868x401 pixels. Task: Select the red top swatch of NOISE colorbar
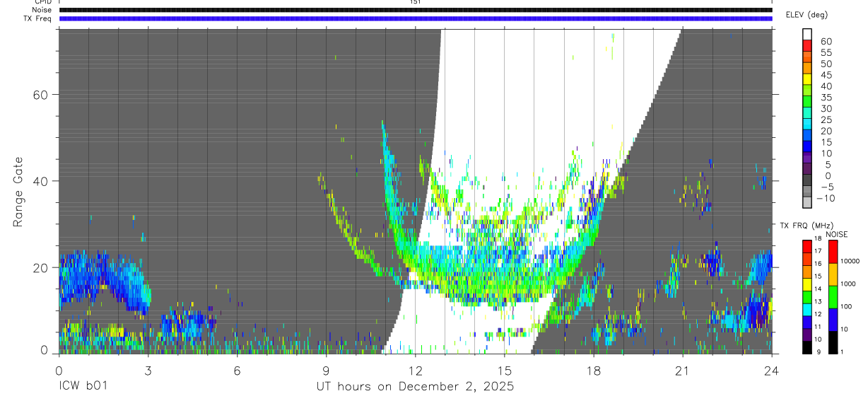833,252
